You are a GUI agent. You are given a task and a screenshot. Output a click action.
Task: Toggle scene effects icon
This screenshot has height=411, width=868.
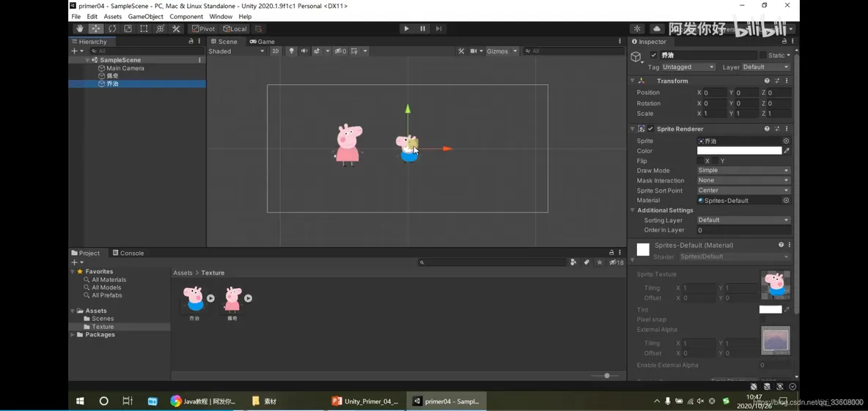click(x=317, y=51)
